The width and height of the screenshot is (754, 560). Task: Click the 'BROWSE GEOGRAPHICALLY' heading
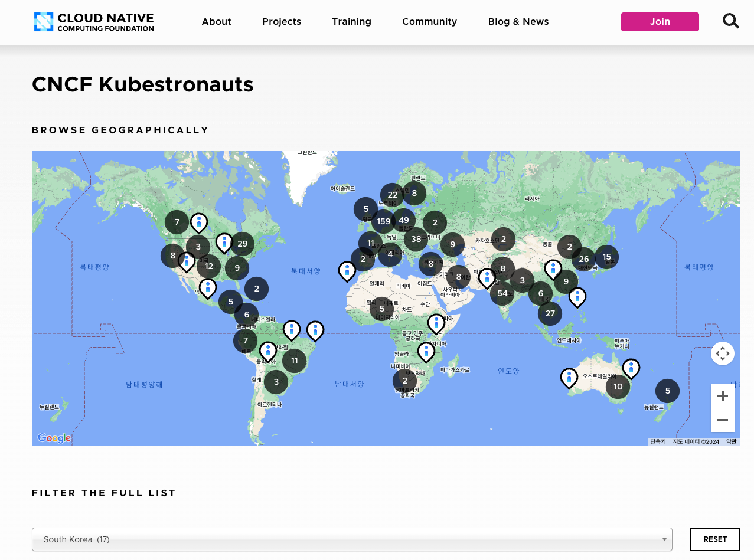120,130
